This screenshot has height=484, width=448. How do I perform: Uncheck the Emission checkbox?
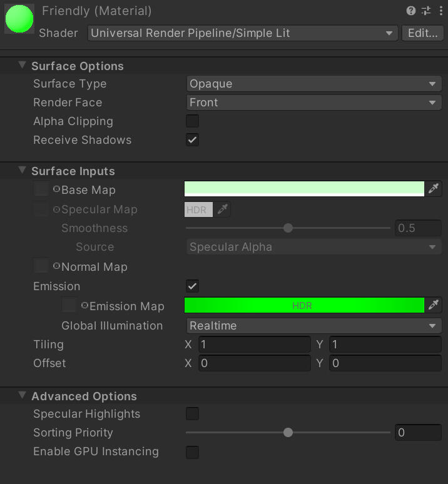[x=193, y=286]
